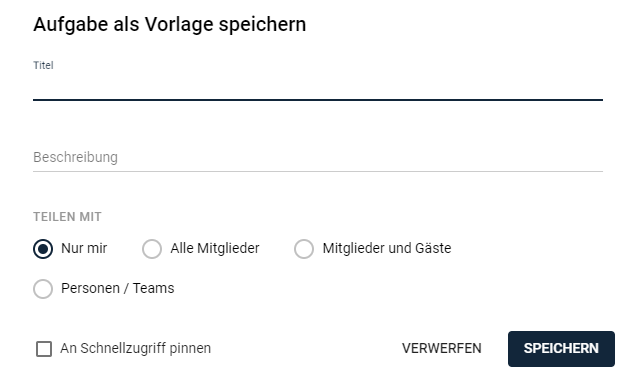Click the dark underline of the Titel field
The width and height of the screenshot is (630, 382).
click(318, 100)
